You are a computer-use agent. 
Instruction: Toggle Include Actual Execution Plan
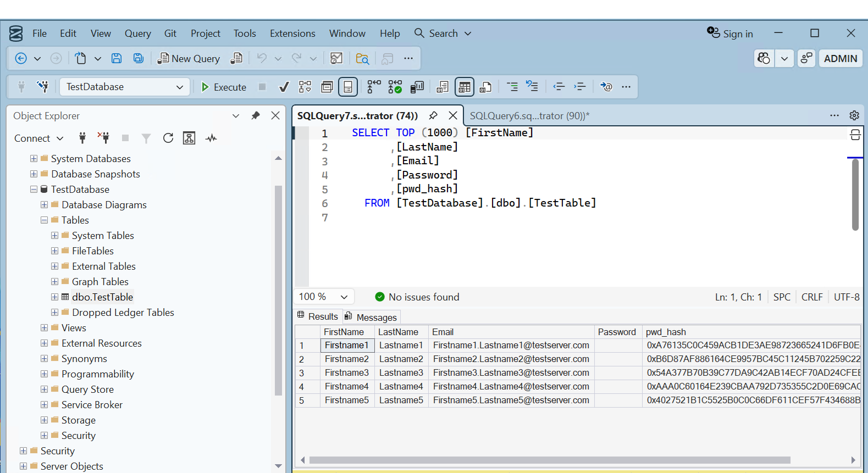tap(374, 87)
